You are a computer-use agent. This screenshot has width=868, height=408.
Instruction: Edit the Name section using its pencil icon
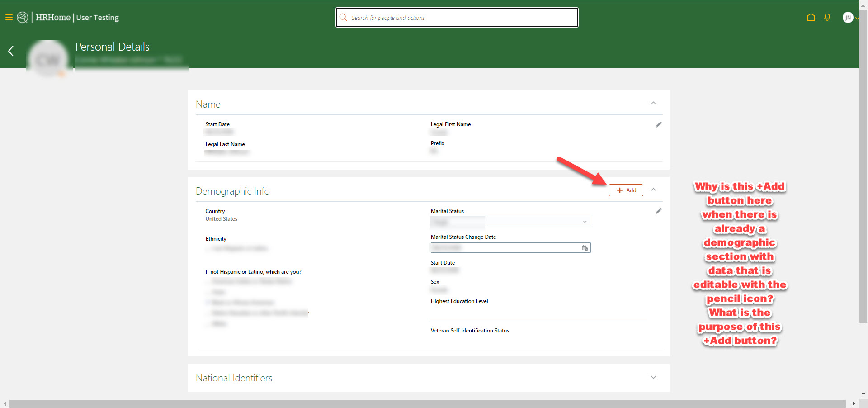(659, 124)
